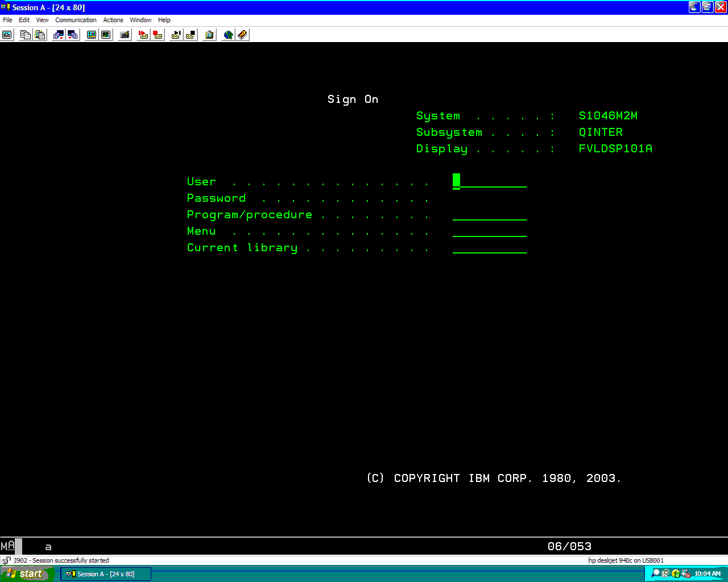Viewport: 728px width, 582px height.
Task: Select the Current library input field
Action: coord(489,247)
